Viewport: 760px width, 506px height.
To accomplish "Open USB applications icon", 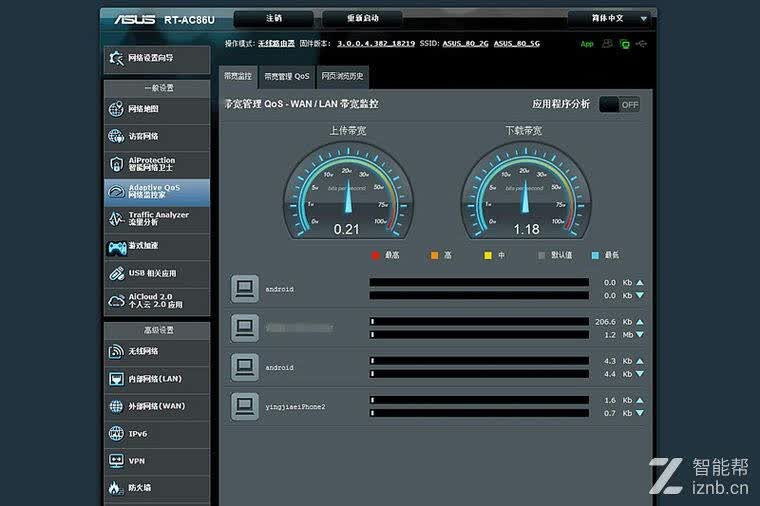I will 116,273.
